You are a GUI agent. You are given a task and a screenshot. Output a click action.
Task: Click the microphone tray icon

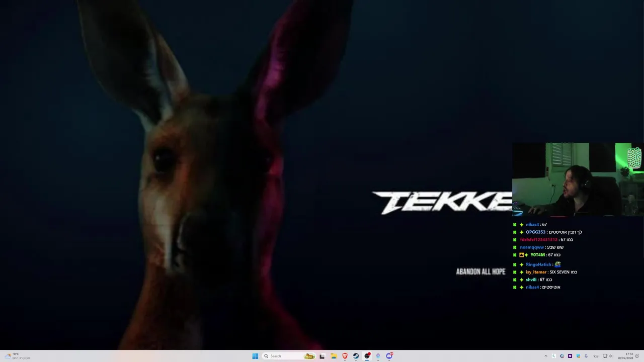[586, 356]
